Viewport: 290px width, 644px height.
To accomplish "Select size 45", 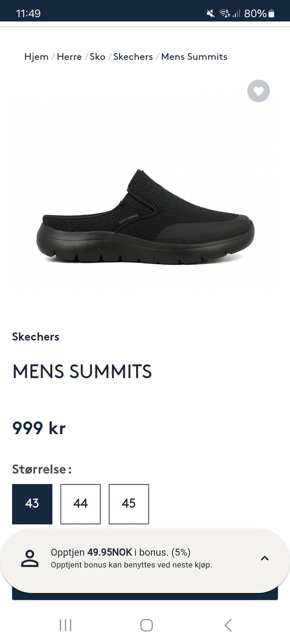I will pos(129,504).
